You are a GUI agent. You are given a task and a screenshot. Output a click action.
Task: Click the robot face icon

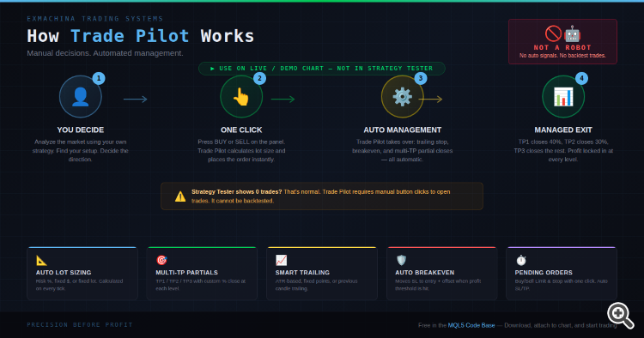click(x=572, y=33)
